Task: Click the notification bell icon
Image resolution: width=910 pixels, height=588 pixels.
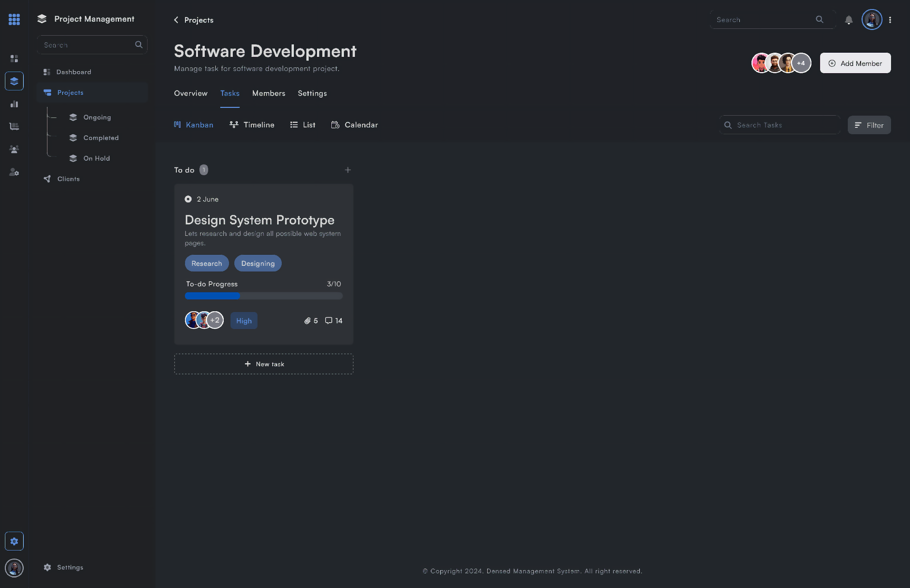Action: click(849, 20)
